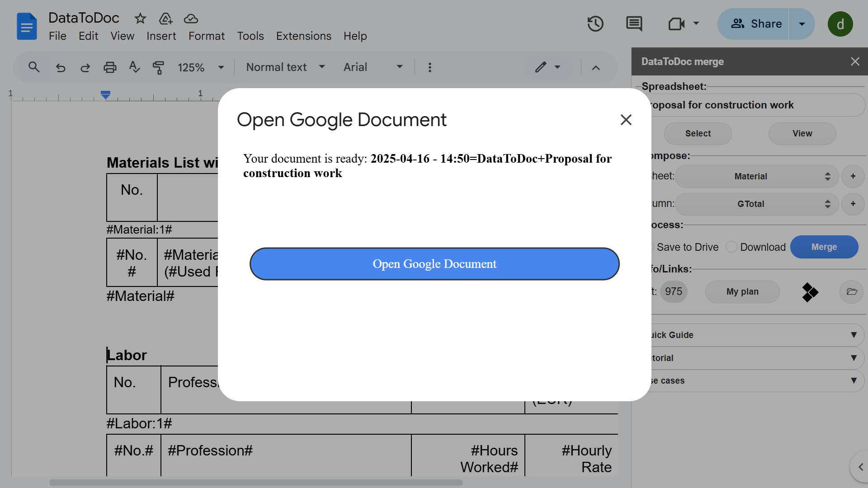Image resolution: width=868 pixels, height=488 pixels.
Task: Undo the last action
Action: (61, 67)
